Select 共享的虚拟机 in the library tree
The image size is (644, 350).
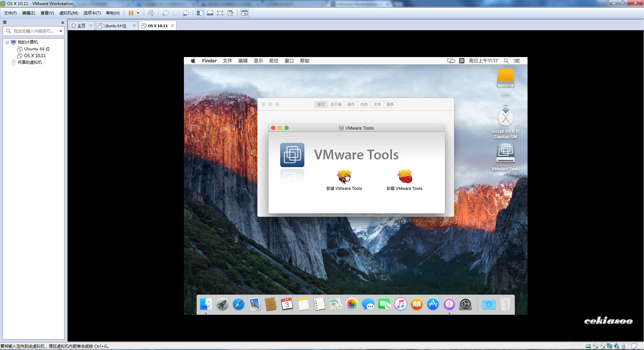tap(27, 62)
